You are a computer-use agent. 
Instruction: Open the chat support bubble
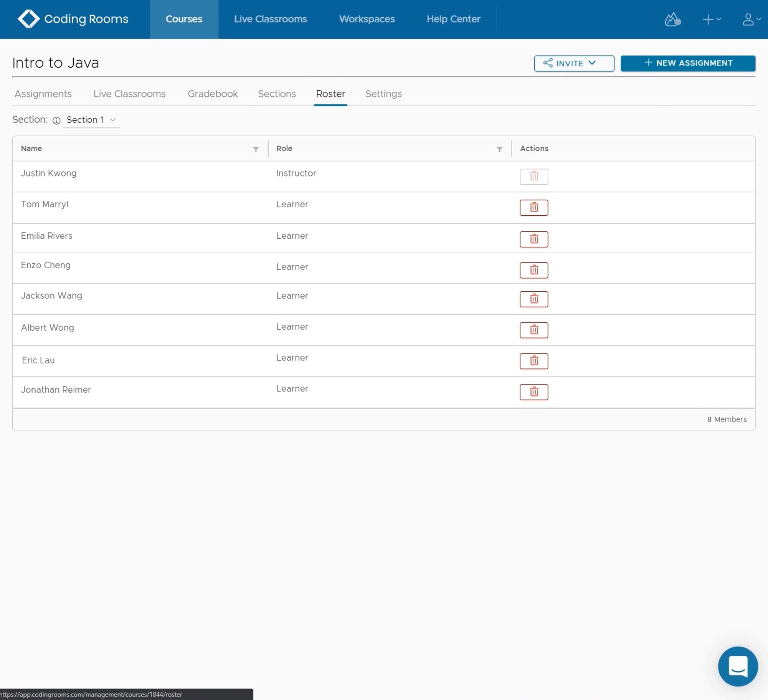pyautogui.click(x=737, y=666)
